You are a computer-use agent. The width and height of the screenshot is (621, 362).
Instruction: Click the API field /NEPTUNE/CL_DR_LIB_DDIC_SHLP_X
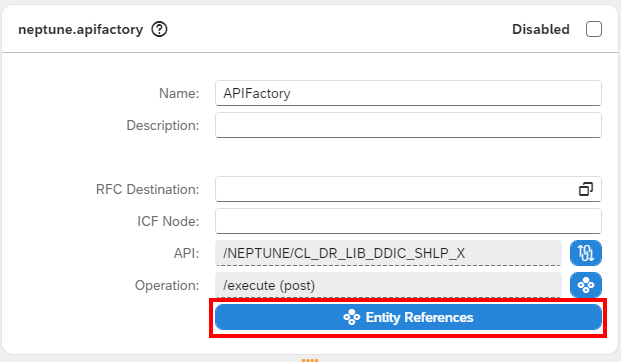tap(389, 253)
